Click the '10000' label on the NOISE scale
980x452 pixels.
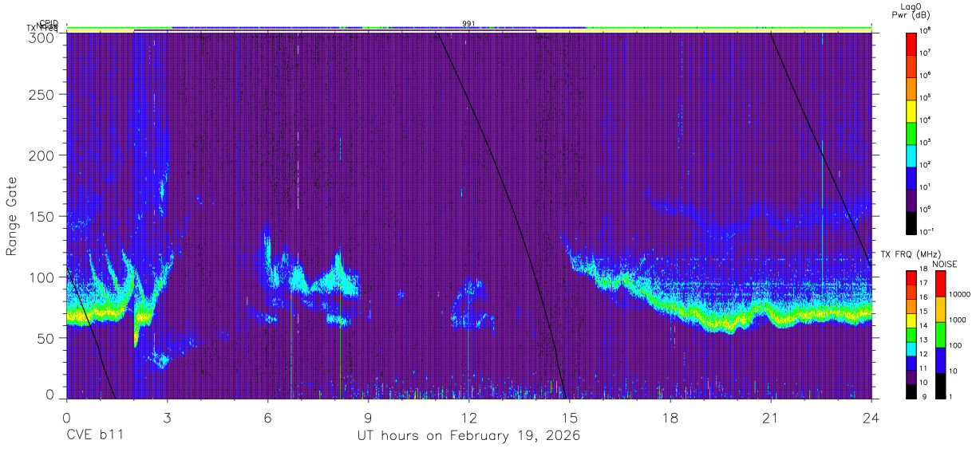pos(958,296)
